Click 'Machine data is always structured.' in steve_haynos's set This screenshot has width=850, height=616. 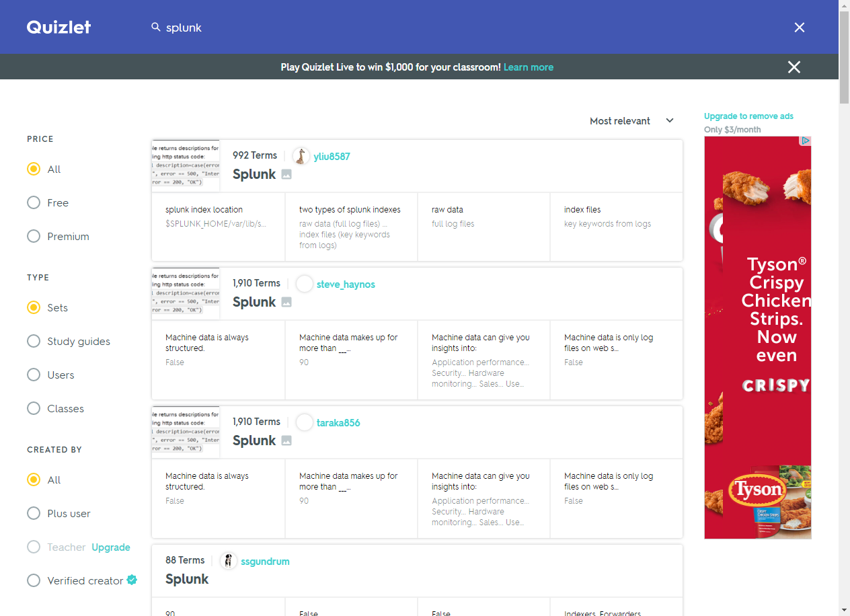tap(207, 343)
